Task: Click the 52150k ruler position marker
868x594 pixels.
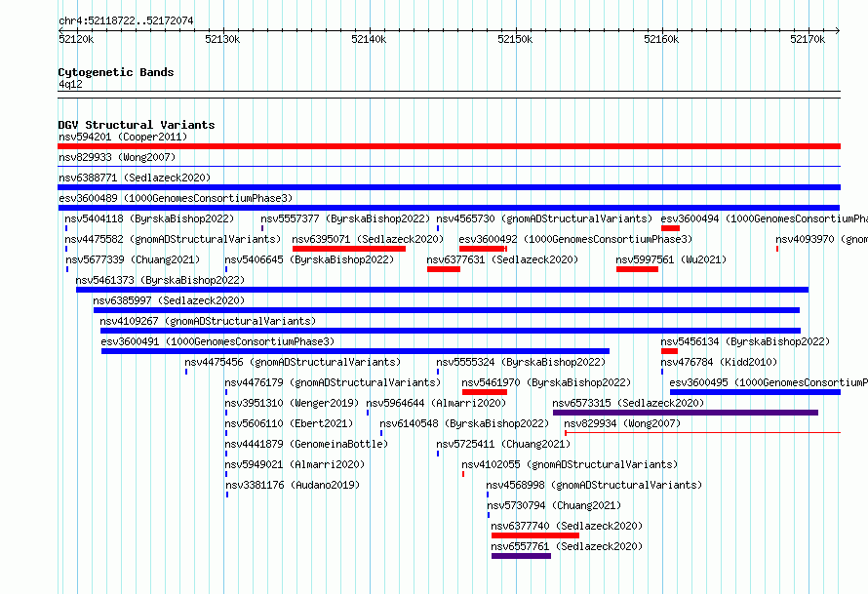Action: 515,39
